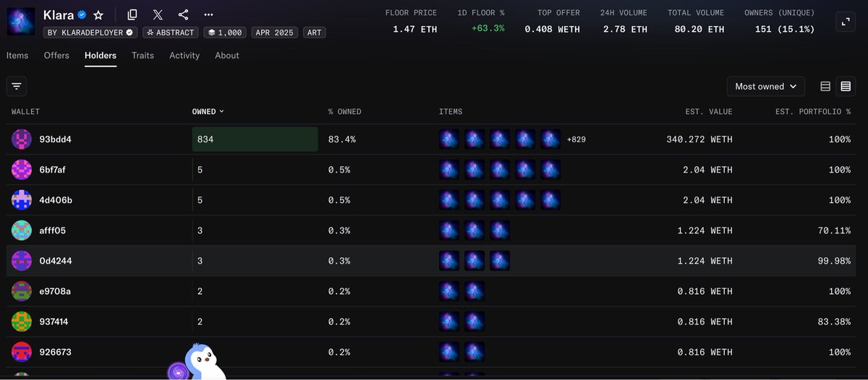Screen dimensions: 868x380
Task: Open first item thumbnail in 937414 row
Action: [449, 321]
